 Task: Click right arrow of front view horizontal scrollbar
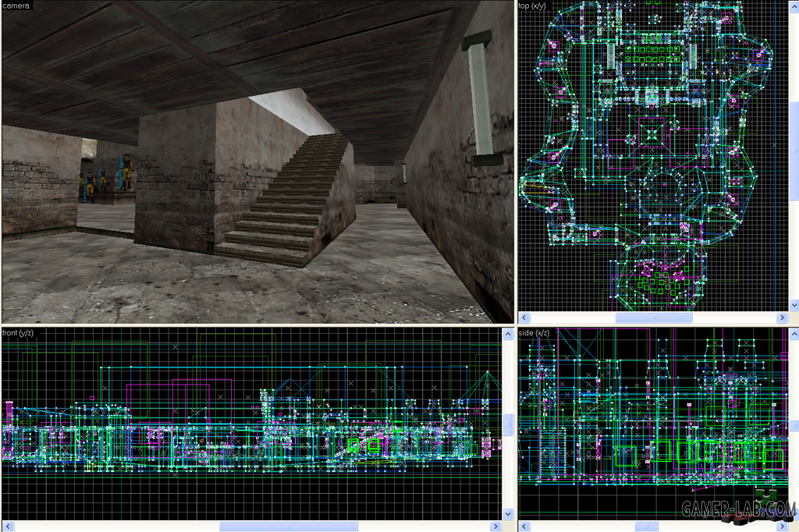(495, 526)
